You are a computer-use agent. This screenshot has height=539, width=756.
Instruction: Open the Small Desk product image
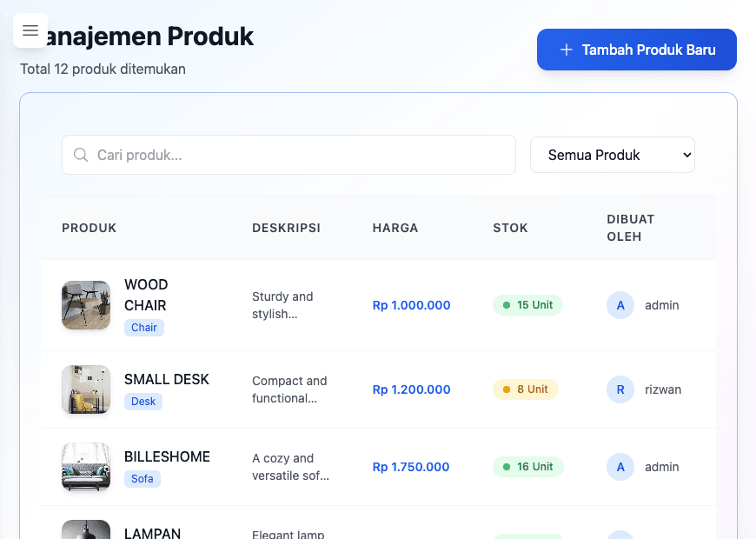click(x=86, y=389)
